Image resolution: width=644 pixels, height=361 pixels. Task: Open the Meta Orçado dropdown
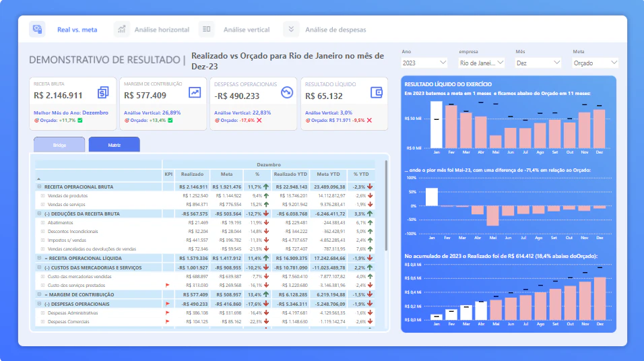coord(595,63)
